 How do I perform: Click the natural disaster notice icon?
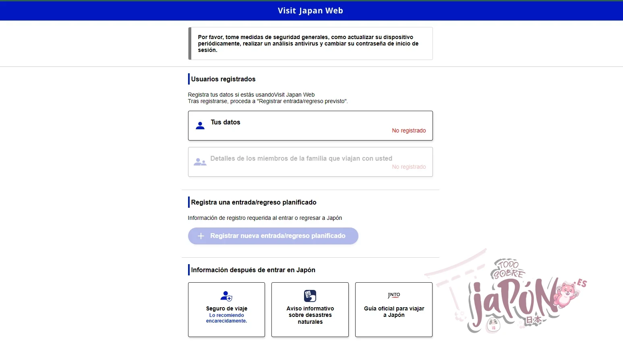[310, 296]
